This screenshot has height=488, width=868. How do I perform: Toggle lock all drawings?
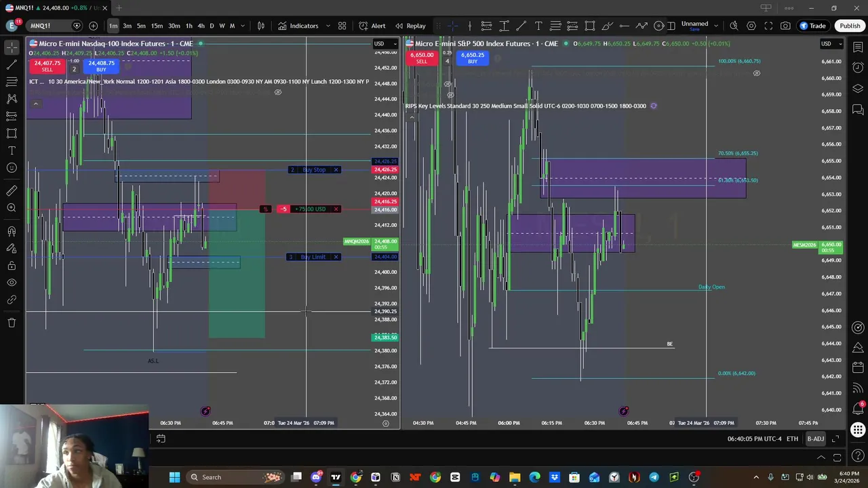click(12, 266)
